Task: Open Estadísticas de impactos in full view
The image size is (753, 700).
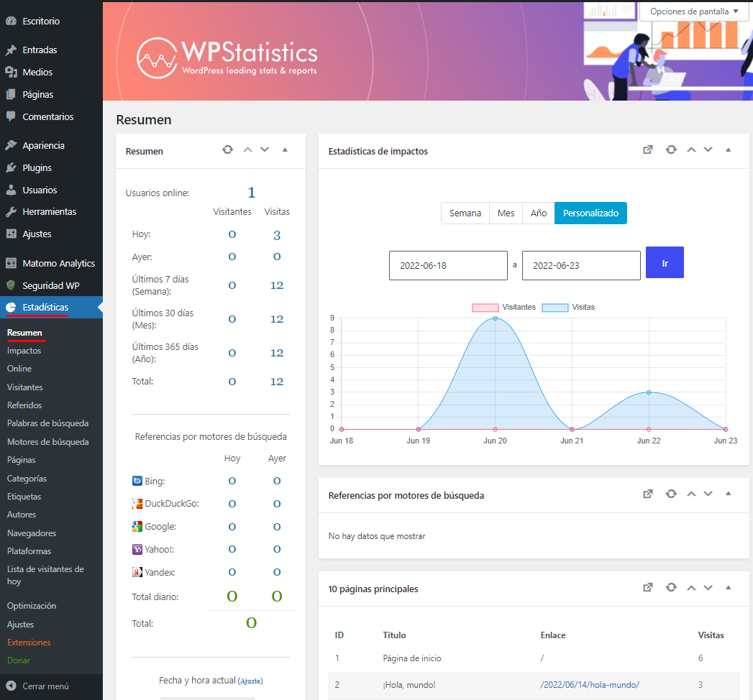Action: pyautogui.click(x=648, y=149)
